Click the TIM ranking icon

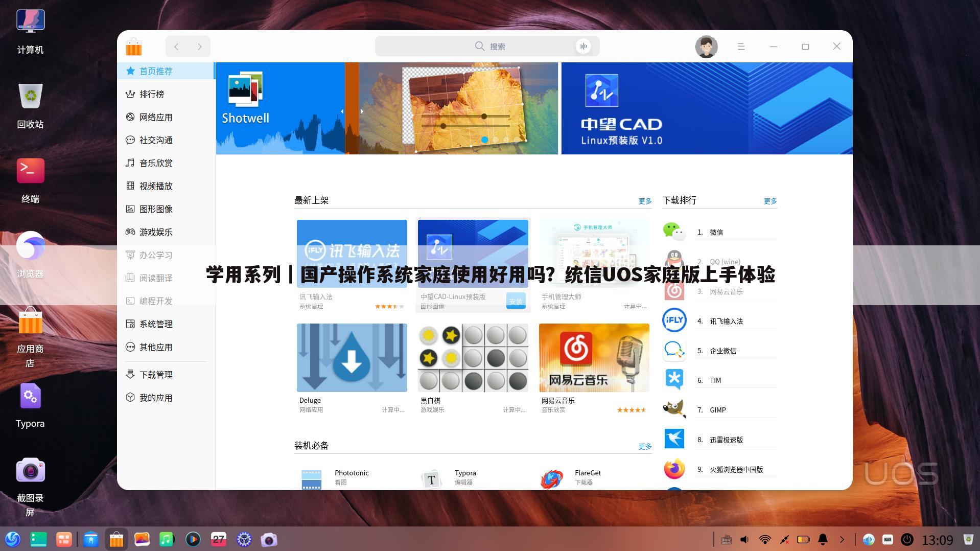pyautogui.click(x=674, y=380)
